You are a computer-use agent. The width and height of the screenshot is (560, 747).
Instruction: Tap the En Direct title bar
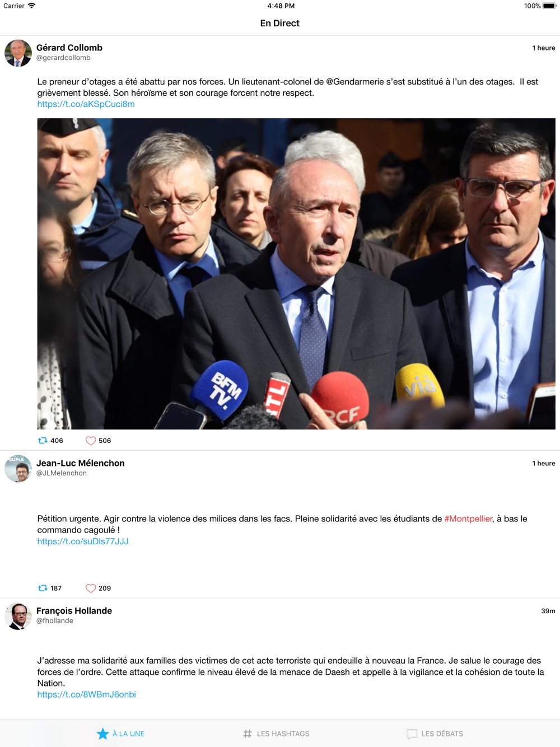coord(280,23)
